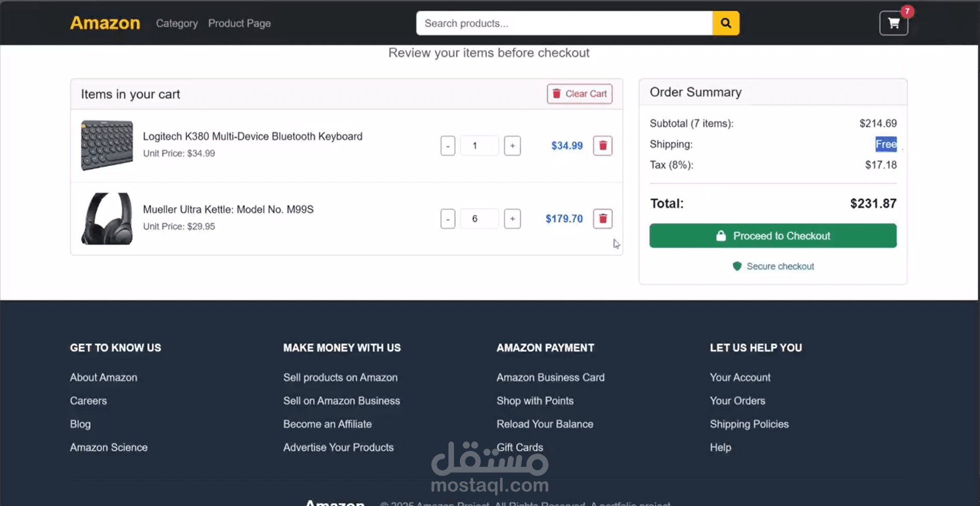
Task: Increase quantity of Logitech K380 keyboard
Action: pos(512,145)
